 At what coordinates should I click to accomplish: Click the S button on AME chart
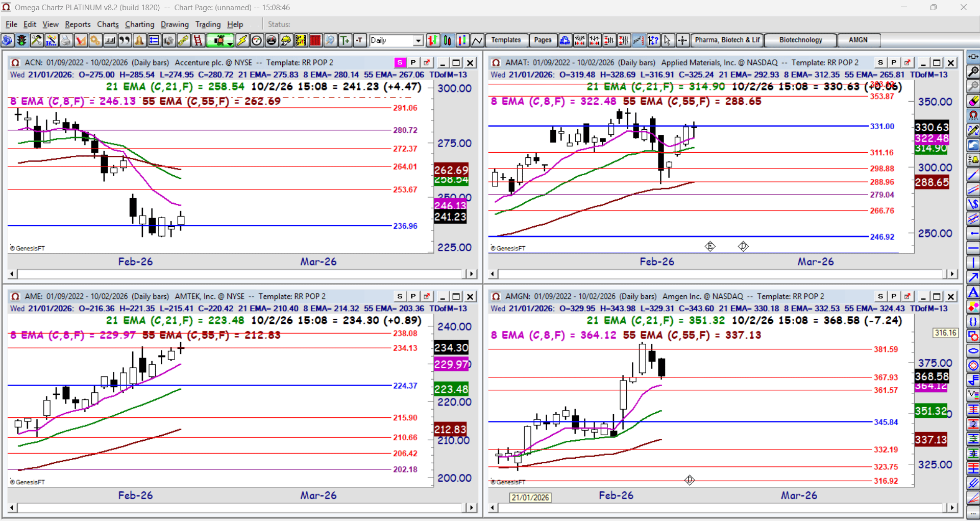click(400, 297)
